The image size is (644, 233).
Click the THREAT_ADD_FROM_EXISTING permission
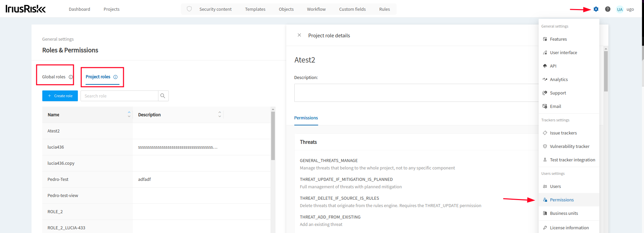(x=330, y=217)
